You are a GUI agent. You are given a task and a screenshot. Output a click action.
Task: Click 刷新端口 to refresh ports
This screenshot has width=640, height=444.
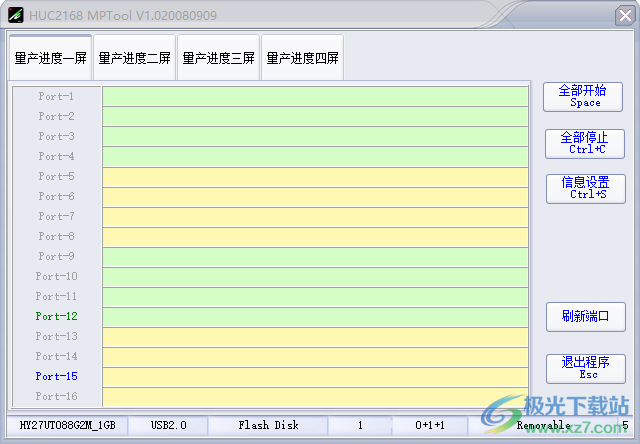[x=586, y=317]
